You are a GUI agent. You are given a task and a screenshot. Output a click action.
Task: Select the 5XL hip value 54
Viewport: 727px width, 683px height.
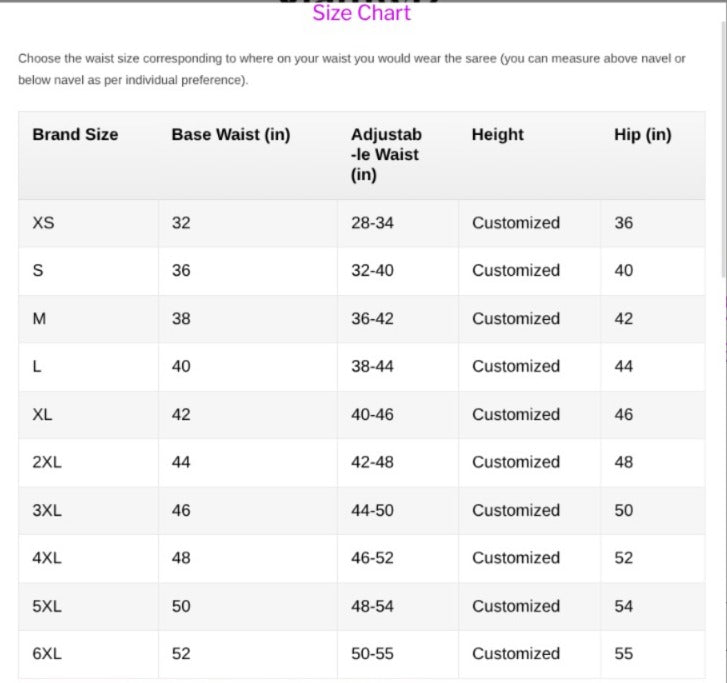(624, 606)
